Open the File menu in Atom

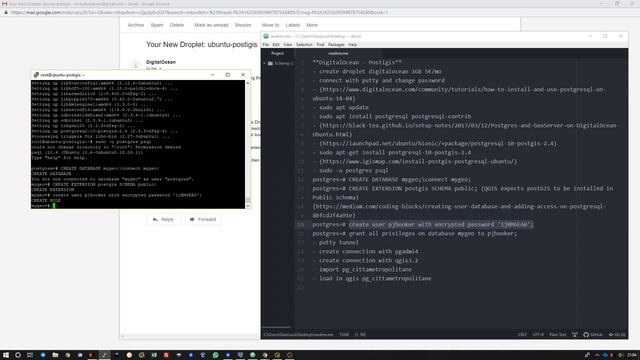click(266, 44)
